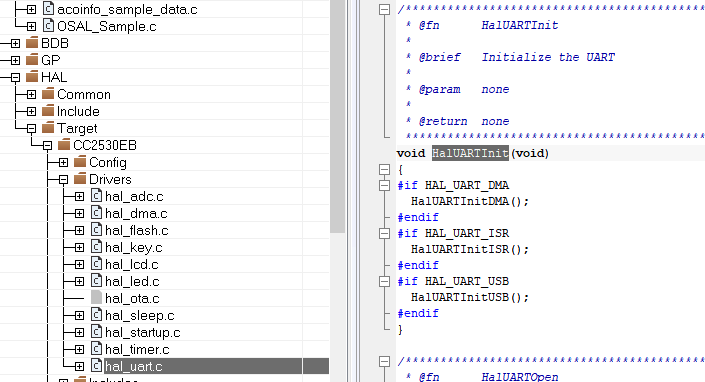Click the hal_uart.c file icon
The image size is (705, 382).
(x=96, y=366)
